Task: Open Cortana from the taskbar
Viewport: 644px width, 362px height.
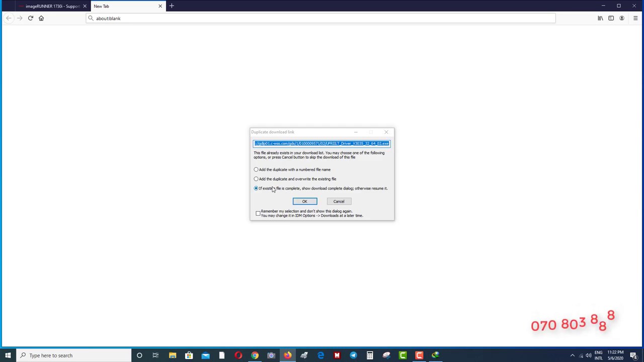Action: click(x=139, y=355)
